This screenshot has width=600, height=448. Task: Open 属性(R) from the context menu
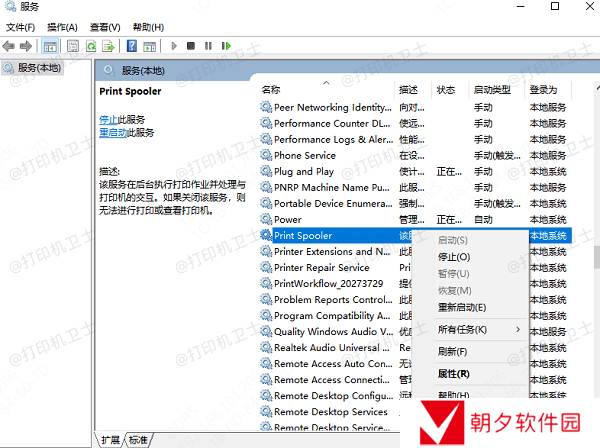[454, 374]
